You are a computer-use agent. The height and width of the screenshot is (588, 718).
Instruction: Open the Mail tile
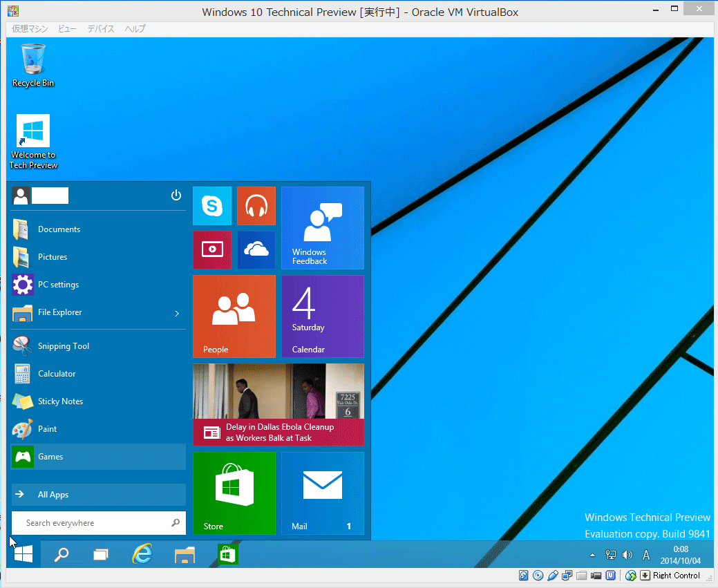click(x=323, y=493)
